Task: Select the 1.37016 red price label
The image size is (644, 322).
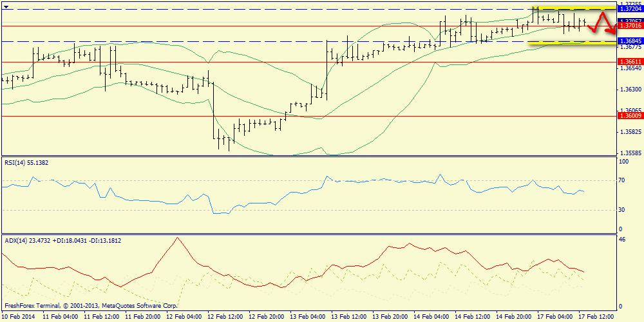Action: pos(630,26)
